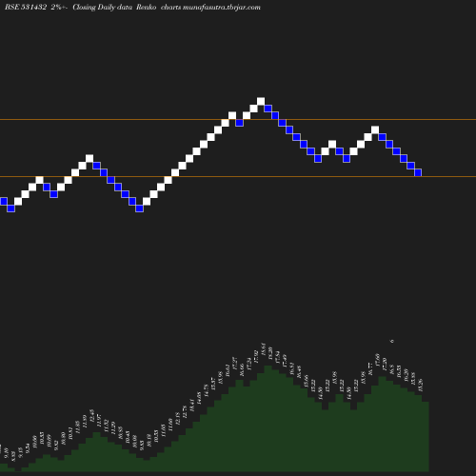This screenshot has height=476, width=476.
Task: Click the '17.92' price label
Action: pos(256,356)
